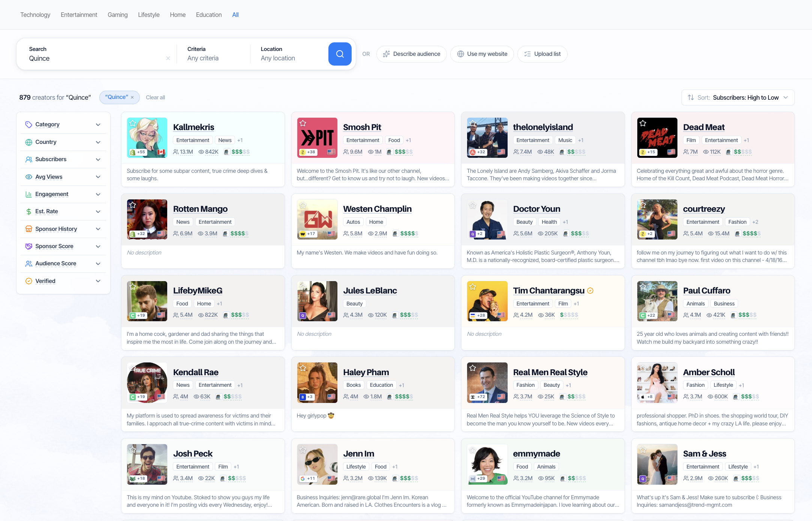Open thelonelyisland creator name link
Viewport: 812px width, 521px height.
click(543, 127)
